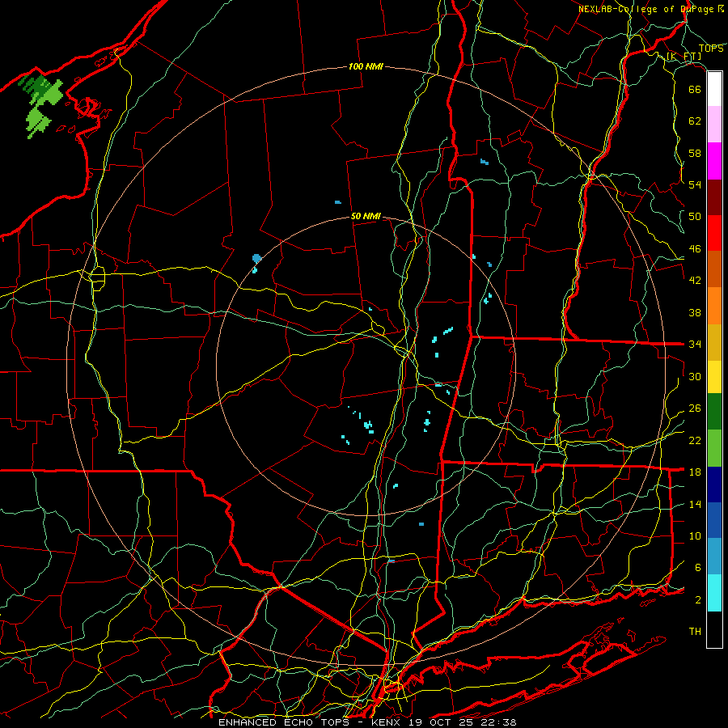The height and width of the screenshot is (728, 728).
Task: Click the cyan legend swatch near 2
Action: pyautogui.click(x=714, y=593)
